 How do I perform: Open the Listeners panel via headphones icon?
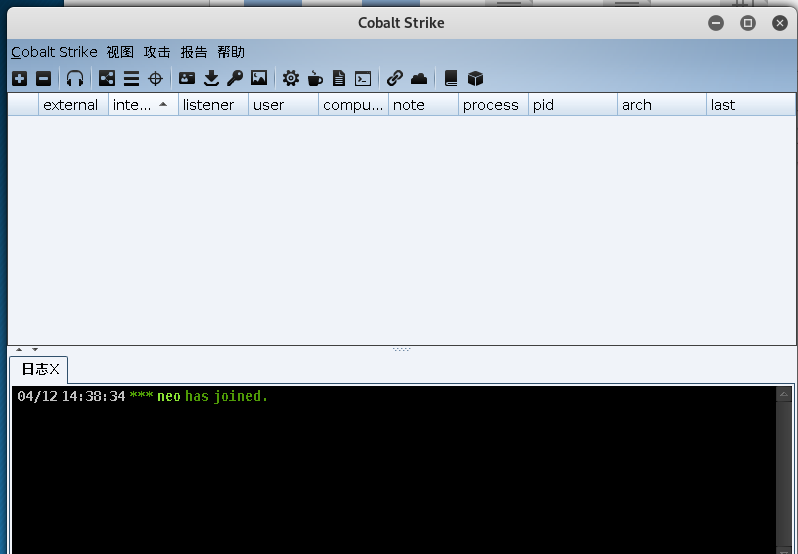[75, 78]
